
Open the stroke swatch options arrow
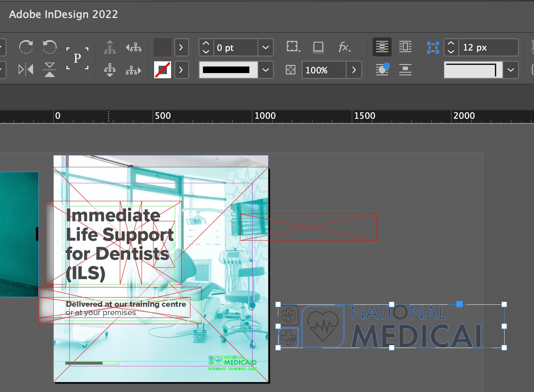tap(181, 70)
